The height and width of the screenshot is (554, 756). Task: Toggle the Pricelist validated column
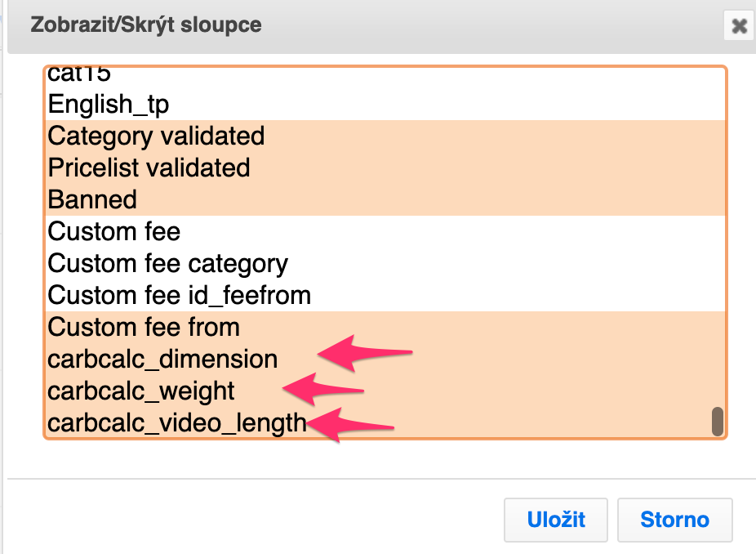tap(149, 168)
